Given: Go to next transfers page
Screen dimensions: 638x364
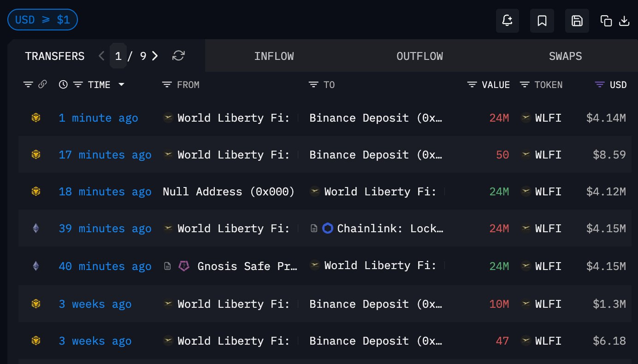Looking at the screenshot, I should tap(155, 56).
